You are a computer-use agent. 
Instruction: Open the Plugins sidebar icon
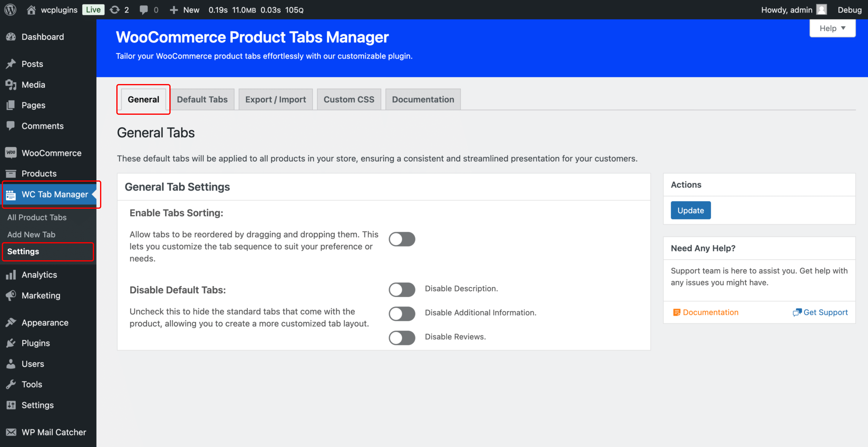[11, 343]
